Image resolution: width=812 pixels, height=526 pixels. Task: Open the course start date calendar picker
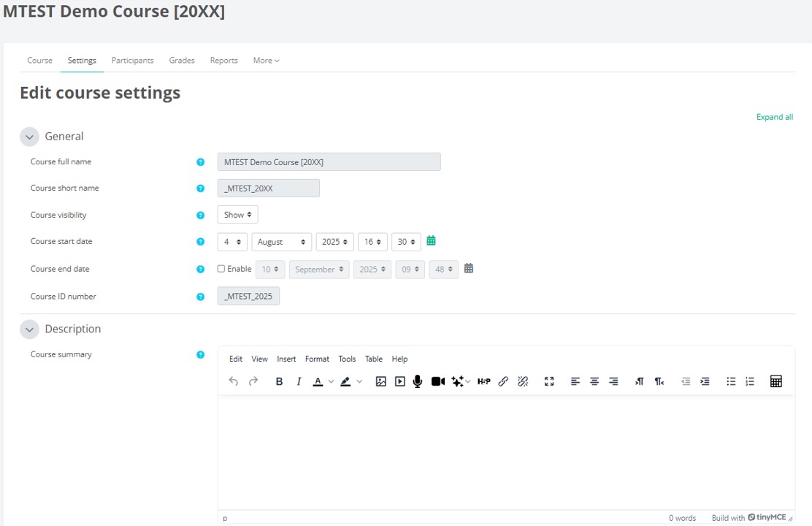(x=431, y=241)
